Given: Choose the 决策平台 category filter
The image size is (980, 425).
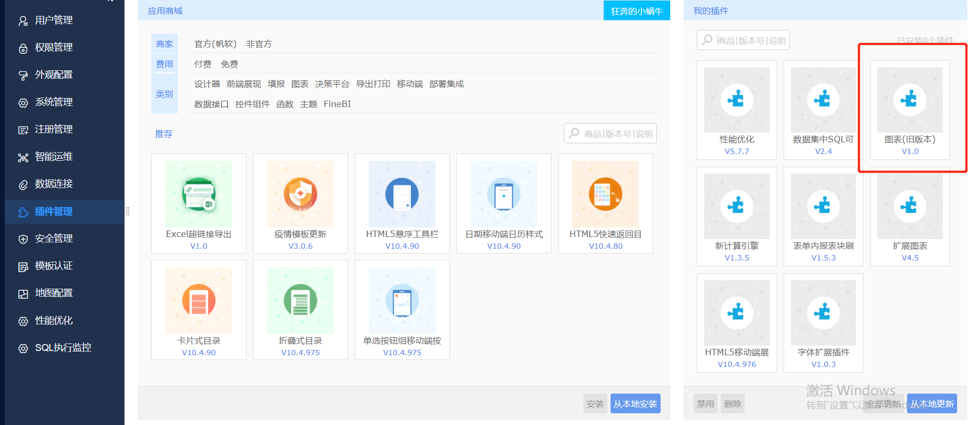Looking at the screenshot, I should tap(332, 84).
